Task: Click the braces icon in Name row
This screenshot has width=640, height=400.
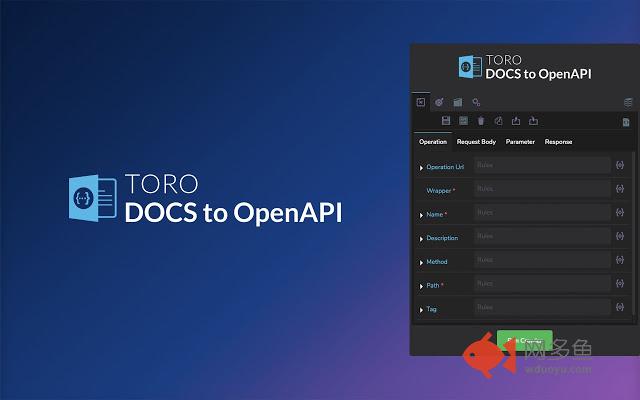Action: [620, 212]
